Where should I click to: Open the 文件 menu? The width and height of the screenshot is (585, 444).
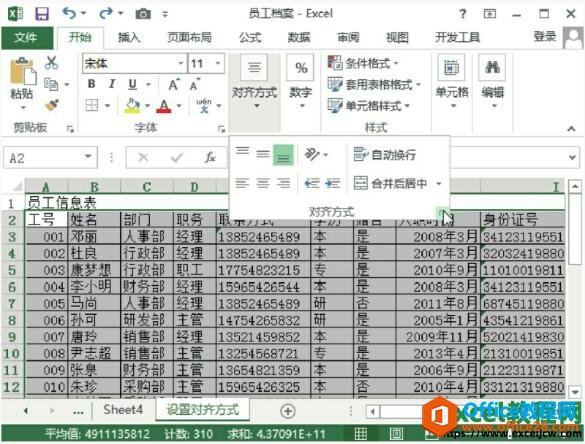pyautogui.click(x=26, y=37)
